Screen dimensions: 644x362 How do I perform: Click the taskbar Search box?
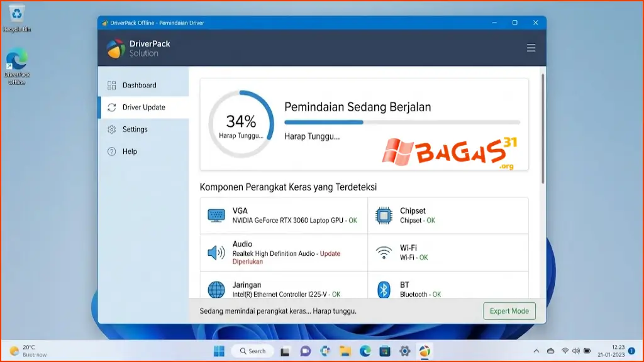click(253, 351)
